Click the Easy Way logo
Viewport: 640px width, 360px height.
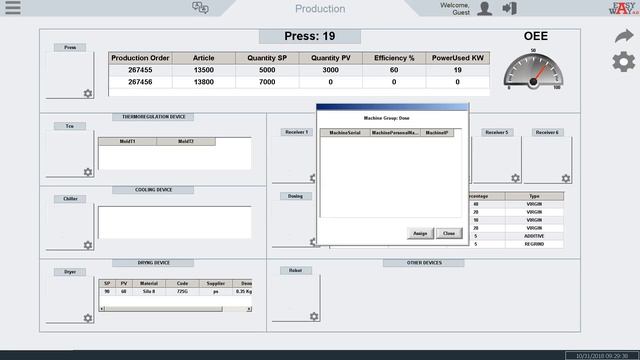(623, 8)
